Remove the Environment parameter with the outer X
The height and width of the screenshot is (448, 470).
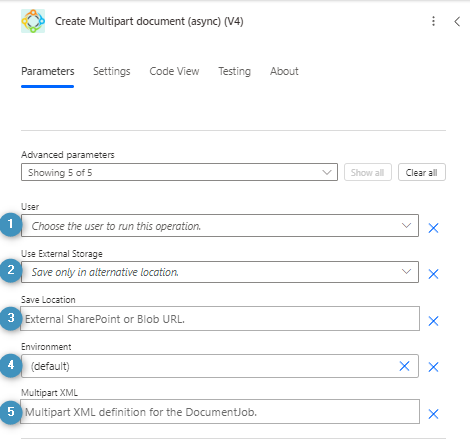click(433, 367)
